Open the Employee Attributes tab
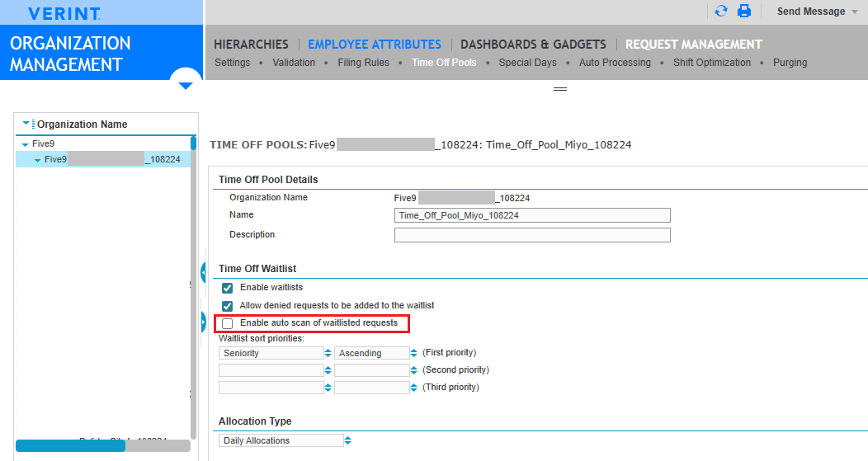This screenshot has width=868, height=461. click(x=375, y=45)
